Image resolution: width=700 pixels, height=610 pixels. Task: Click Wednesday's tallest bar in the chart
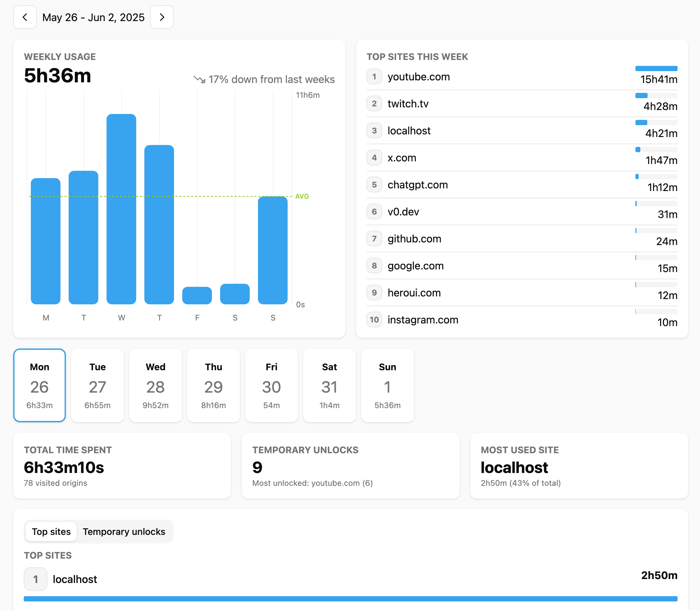click(x=121, y=209)
